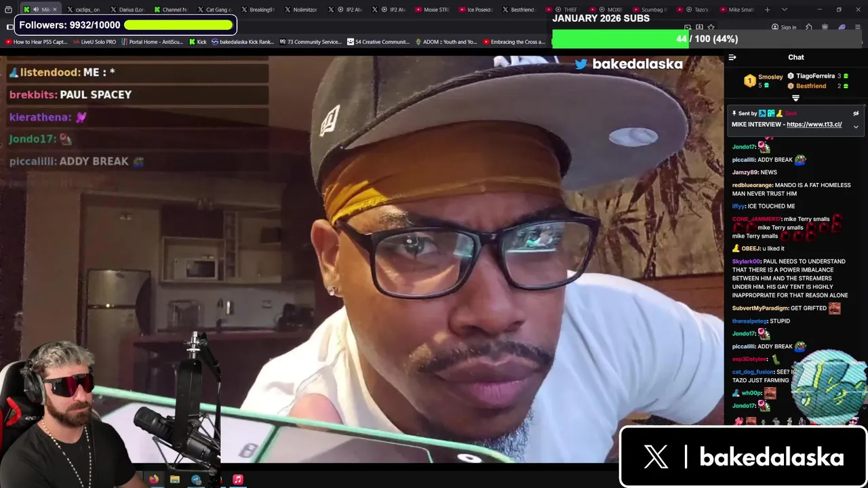The image size is (868, 488).
Task: Open the Kick bookmark
Action: (197, 42)
